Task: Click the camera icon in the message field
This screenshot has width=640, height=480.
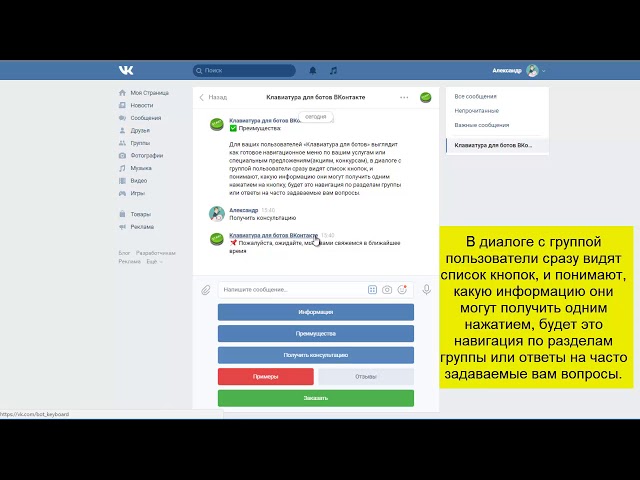Action: tap(387, 290)
